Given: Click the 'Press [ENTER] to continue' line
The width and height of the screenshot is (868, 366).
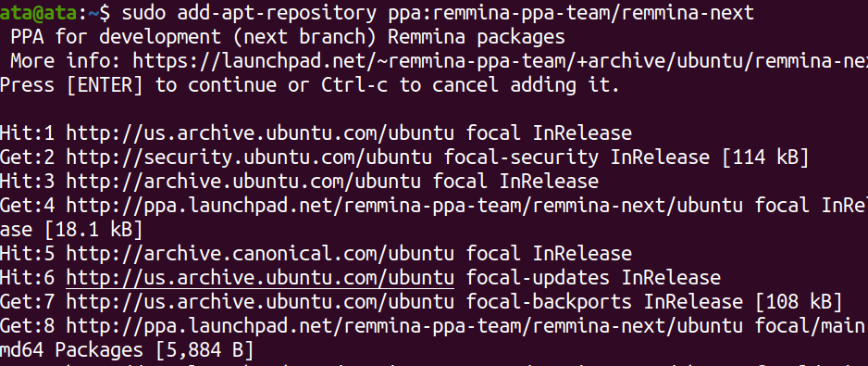Looking at the screenshot, I should pyautogui.click(x=309, y=85).
